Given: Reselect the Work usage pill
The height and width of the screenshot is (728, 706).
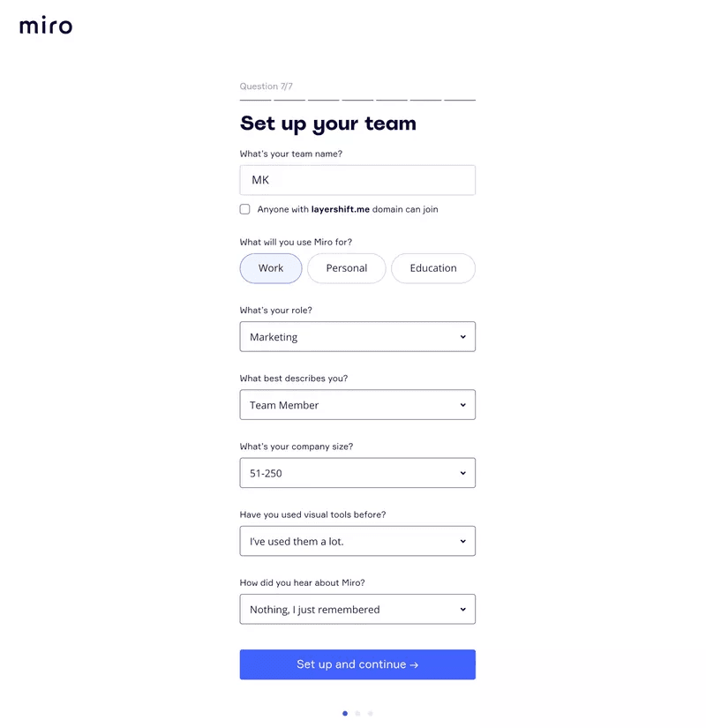Looking at the screenshot, I should click(271, 268).
